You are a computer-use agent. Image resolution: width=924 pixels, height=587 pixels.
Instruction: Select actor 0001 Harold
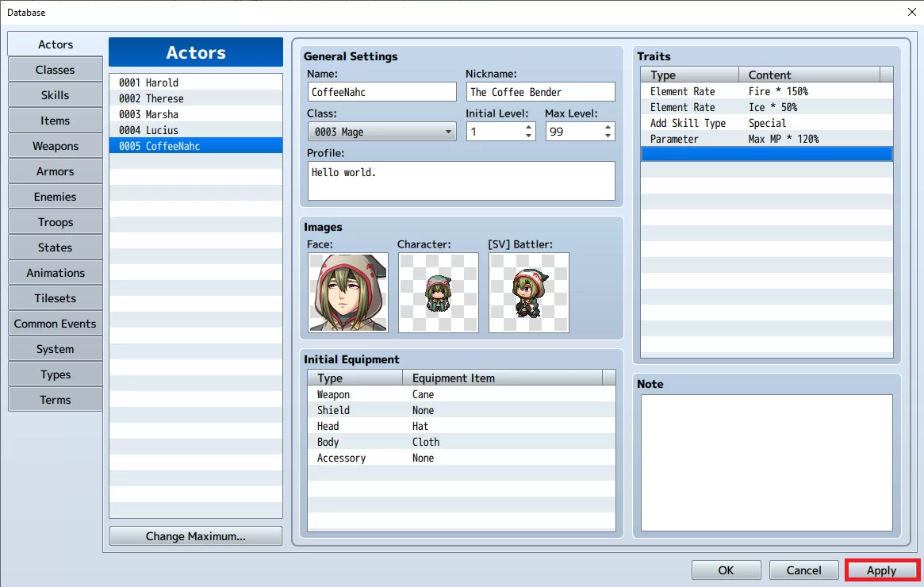196,82
